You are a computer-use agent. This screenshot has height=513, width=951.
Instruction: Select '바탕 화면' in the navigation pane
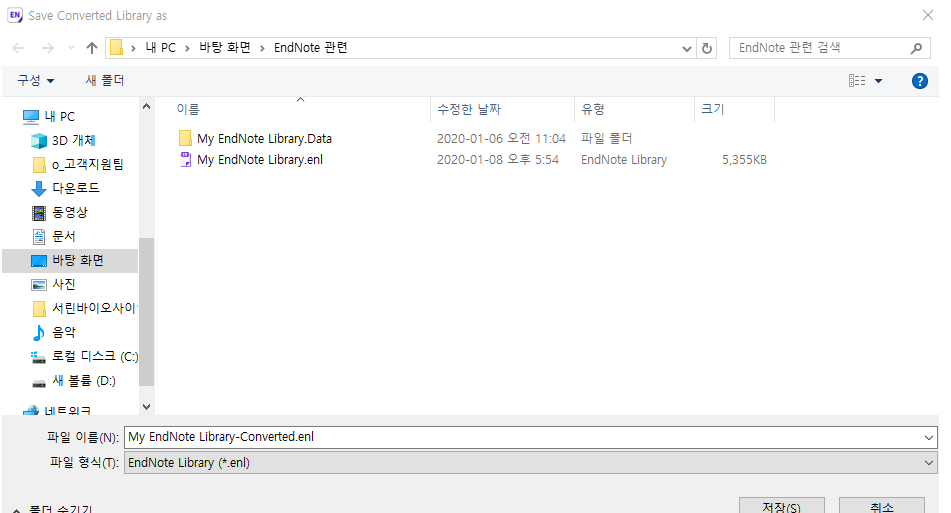pyautogui.click(x=70, y=260)
